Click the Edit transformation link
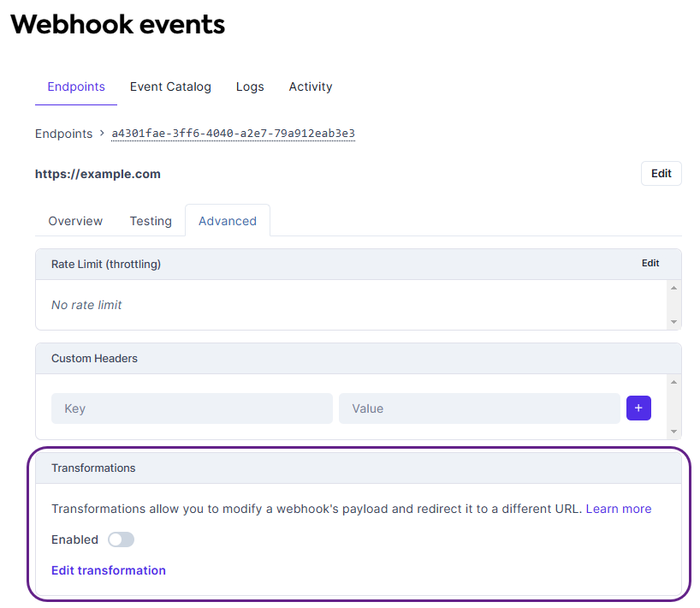The height and width of the screenshot is (608, 700). [x=108, y=570]
